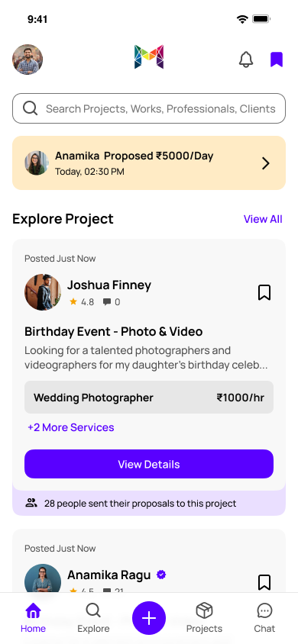Tap the colorful M logo
The width and height of the screenshot is (298, 644).
point(149,56)
